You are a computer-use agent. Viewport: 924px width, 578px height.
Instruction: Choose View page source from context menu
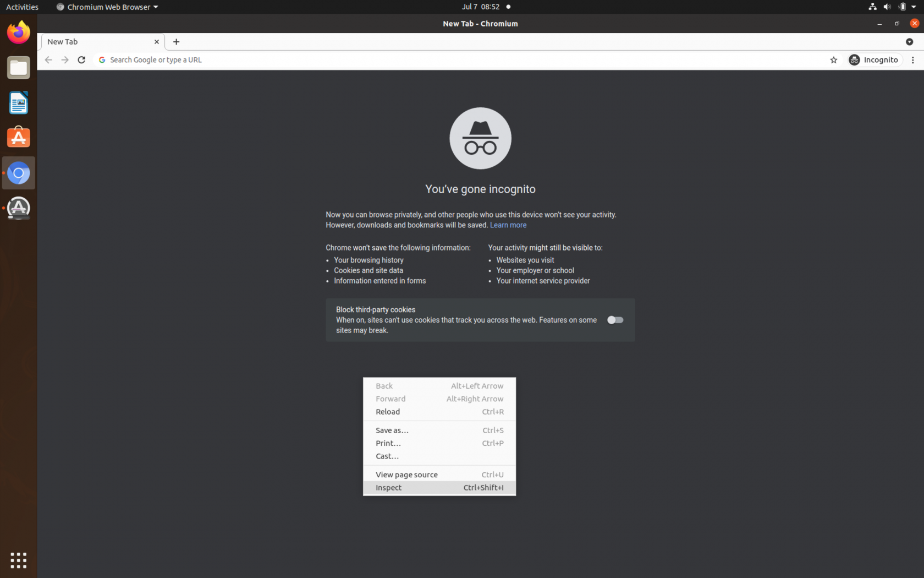439,475
